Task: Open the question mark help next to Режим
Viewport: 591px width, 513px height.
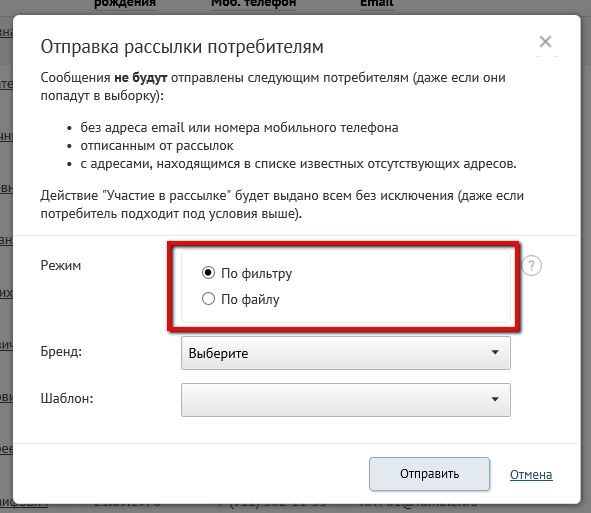Action: coord(531,266)
